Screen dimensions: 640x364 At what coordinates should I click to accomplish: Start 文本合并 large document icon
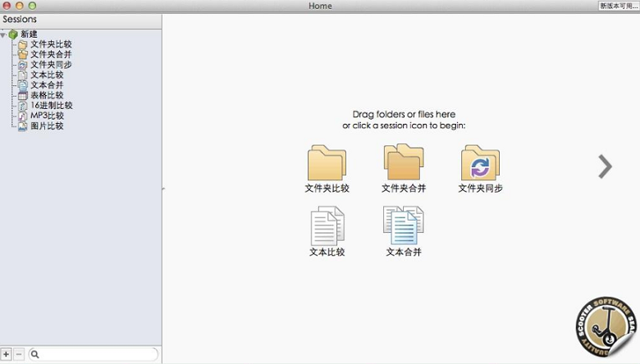pyautogui.click(x=403, y=225)
